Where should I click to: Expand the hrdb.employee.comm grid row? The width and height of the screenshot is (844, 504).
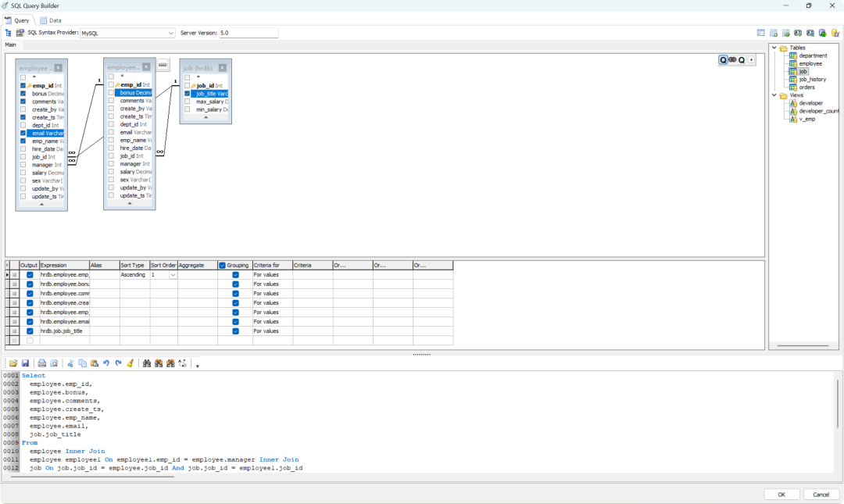tap(15, 294)
